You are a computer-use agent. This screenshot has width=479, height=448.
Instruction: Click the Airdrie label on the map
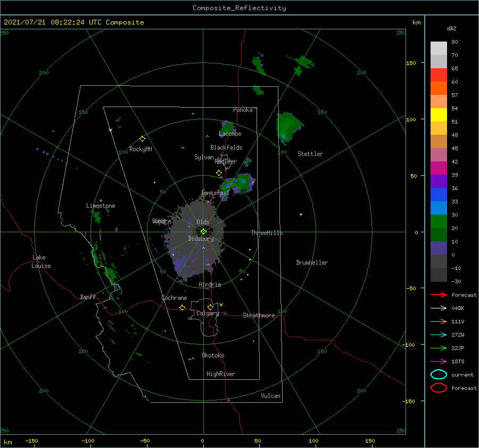(x=210, y=284)
